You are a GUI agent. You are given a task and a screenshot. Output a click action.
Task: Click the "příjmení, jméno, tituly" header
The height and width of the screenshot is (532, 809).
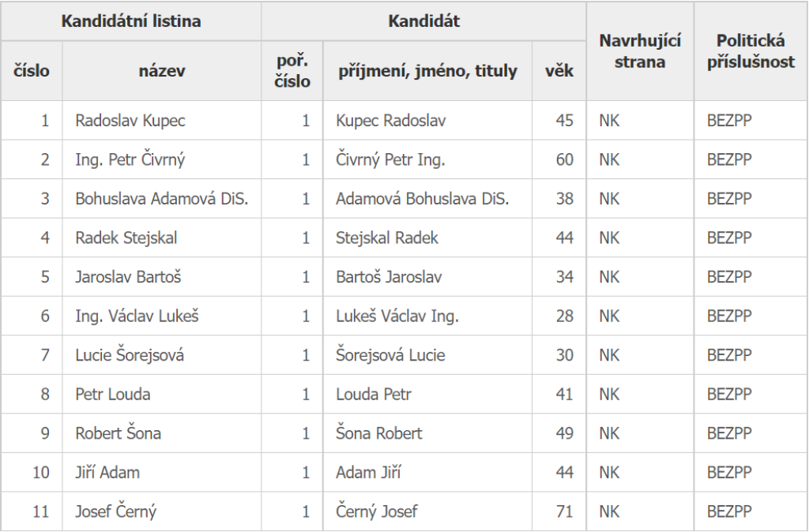(x=427, y=71)
